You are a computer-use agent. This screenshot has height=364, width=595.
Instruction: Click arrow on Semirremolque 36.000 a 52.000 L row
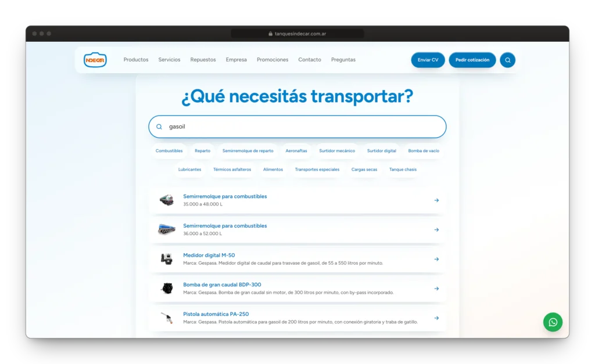[x=436, y=230]
